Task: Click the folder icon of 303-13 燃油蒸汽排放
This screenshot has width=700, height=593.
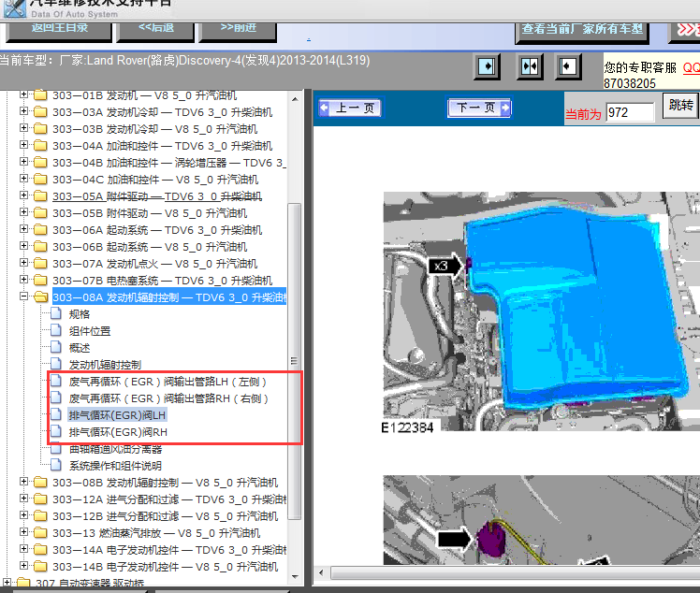Action: tap(40, 533)
